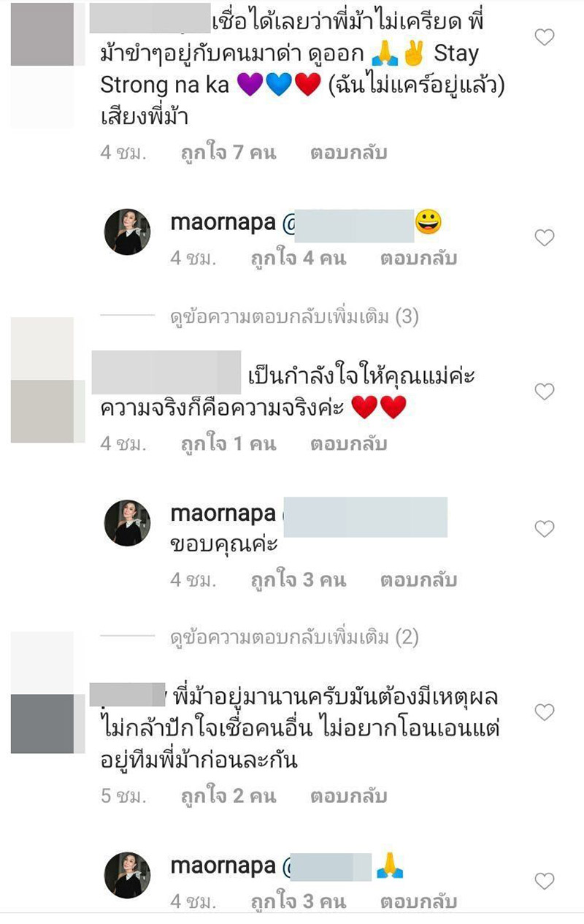This screenshot has width=584, height=924.
Task: View the ถูกใจ 7 คน likes list
Action: click(x=228, y=153)
